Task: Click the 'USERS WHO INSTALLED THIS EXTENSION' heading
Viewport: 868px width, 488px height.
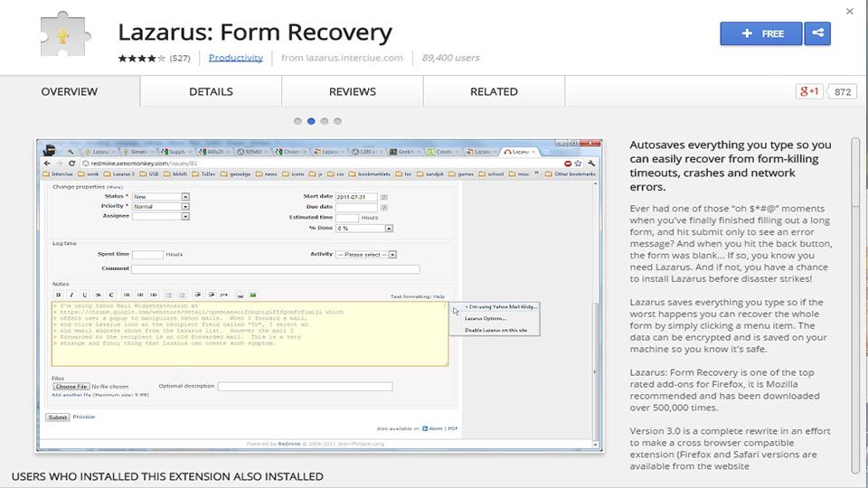Action: tap(167, 476)
